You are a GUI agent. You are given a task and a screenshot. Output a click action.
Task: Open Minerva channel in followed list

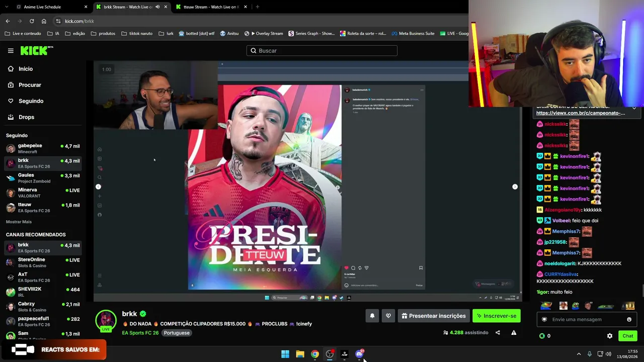43,193
